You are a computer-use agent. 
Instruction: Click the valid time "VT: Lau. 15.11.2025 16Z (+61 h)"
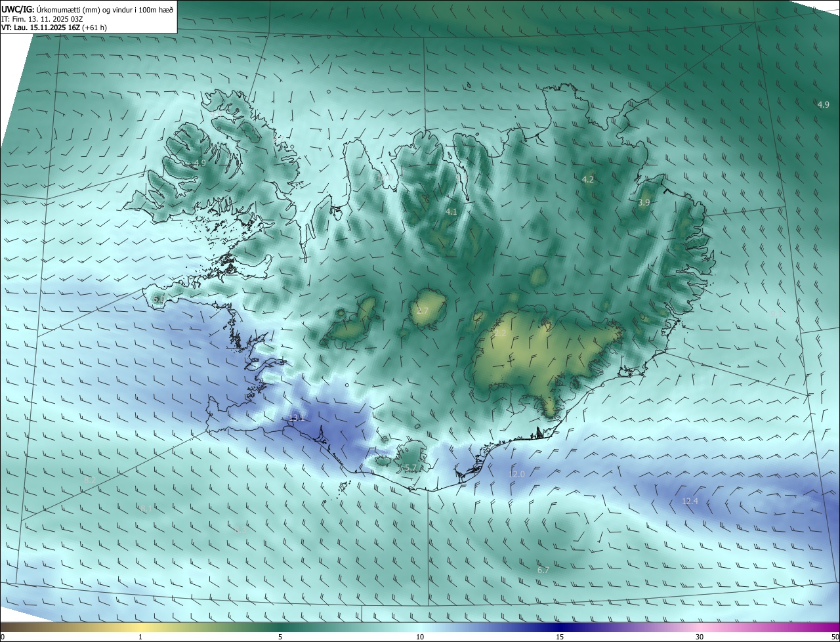pos(54,28)
